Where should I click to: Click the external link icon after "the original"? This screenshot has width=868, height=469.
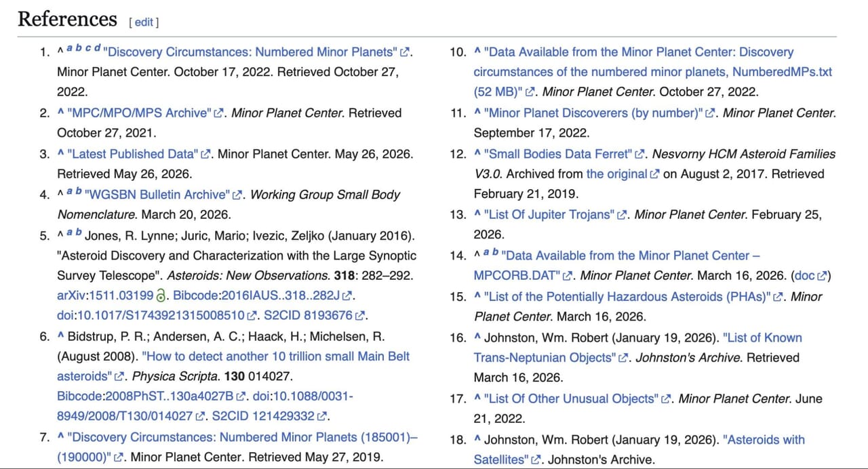click(654, 174)
